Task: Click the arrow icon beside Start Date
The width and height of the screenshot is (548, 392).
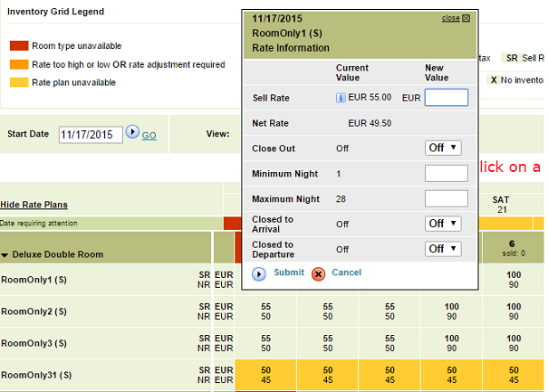Action: click(x=132, y=132)
